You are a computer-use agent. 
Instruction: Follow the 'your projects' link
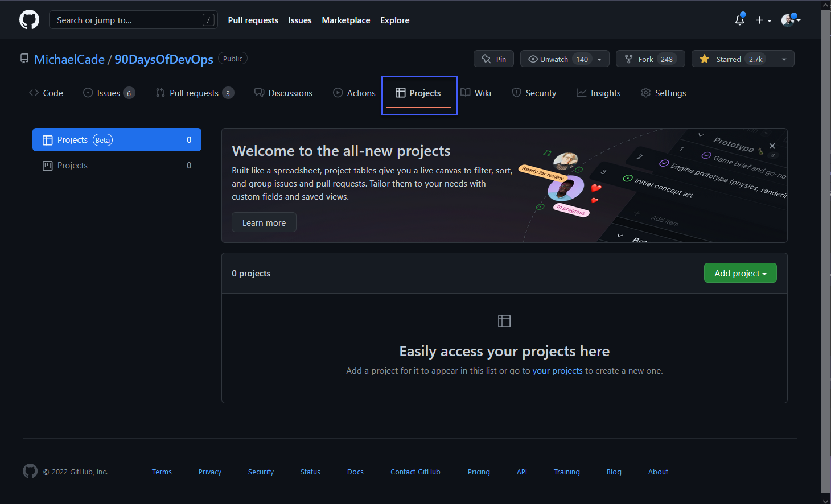coord(557,370)
